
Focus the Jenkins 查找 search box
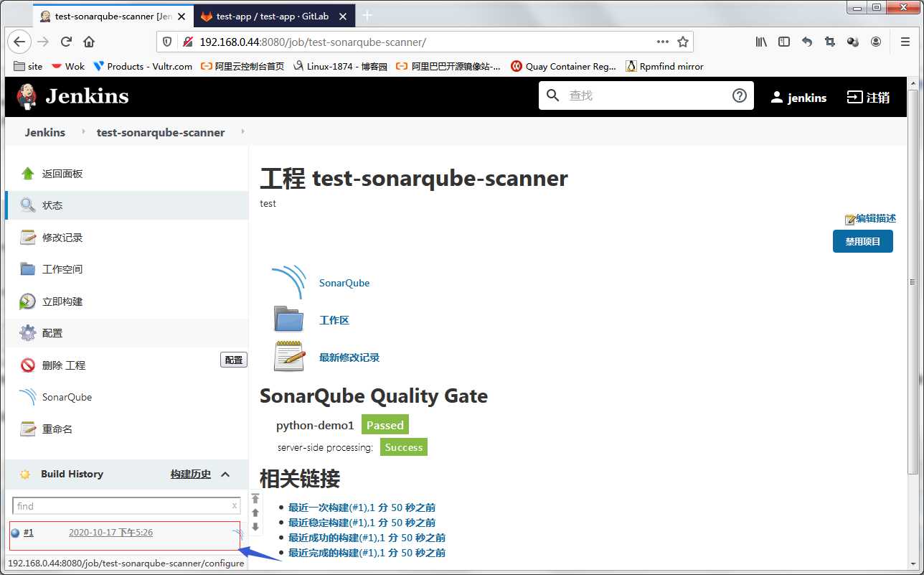click(646, 95)
